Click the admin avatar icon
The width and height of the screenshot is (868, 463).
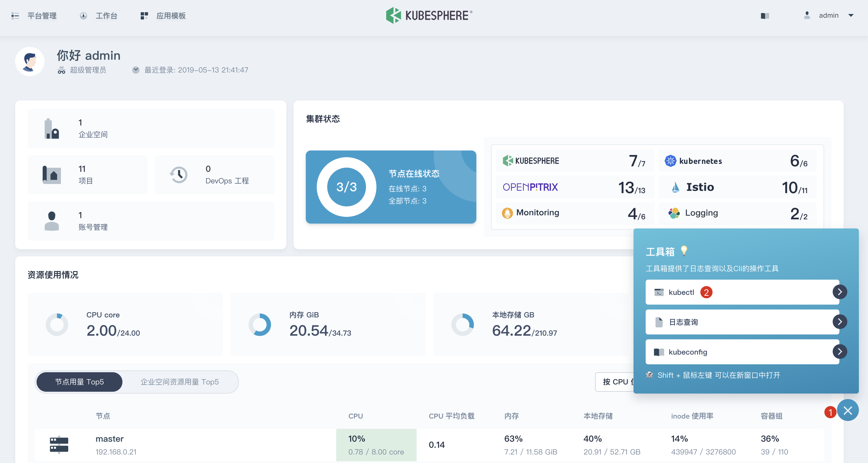click(807, 16)
